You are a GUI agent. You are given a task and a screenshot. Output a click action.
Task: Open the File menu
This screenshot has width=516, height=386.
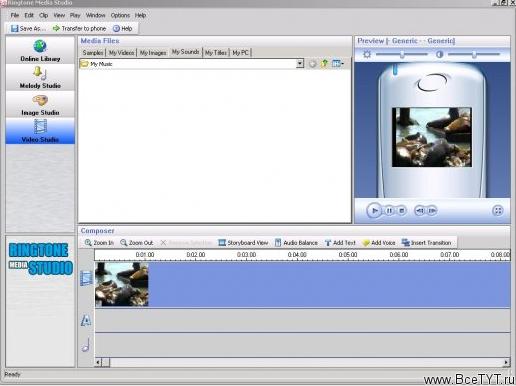(15, 15)
